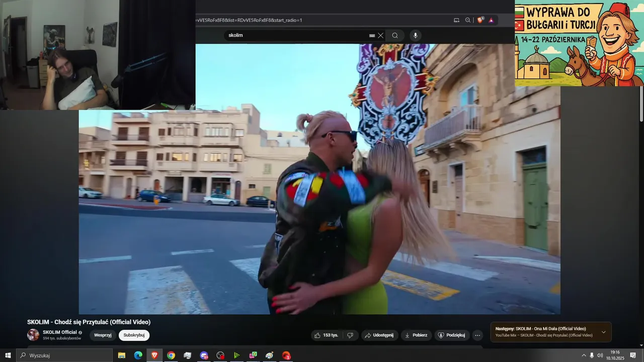Open the Brave Rewards triangle icon
644x362 pixels.
(x=491, y=20)
